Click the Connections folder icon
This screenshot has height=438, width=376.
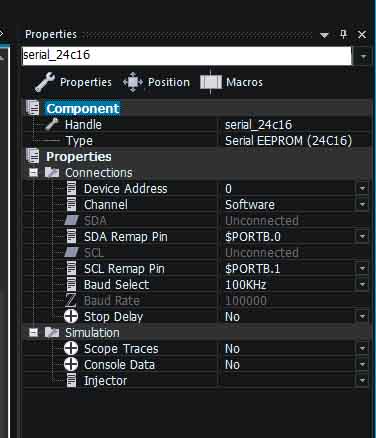[x=52, y=172]
